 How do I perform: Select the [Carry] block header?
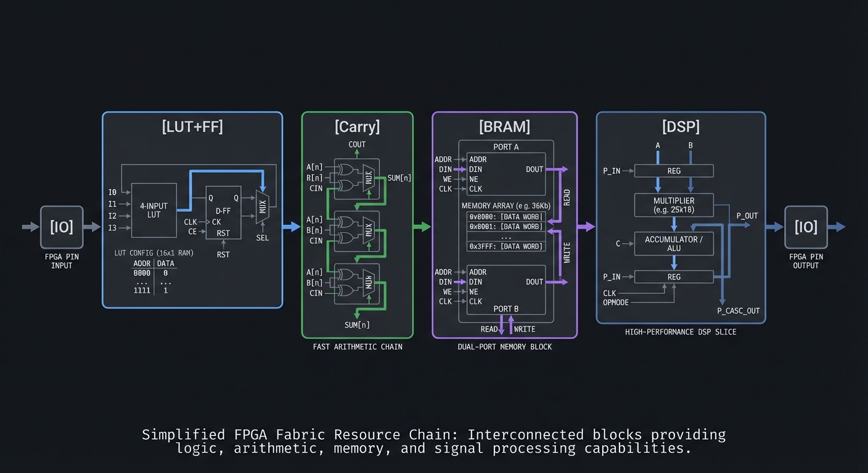pos(358,127)
